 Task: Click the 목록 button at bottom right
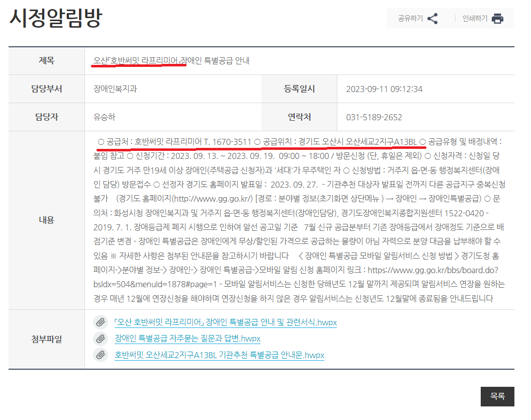pyautogui.click(x=497, y=397)
